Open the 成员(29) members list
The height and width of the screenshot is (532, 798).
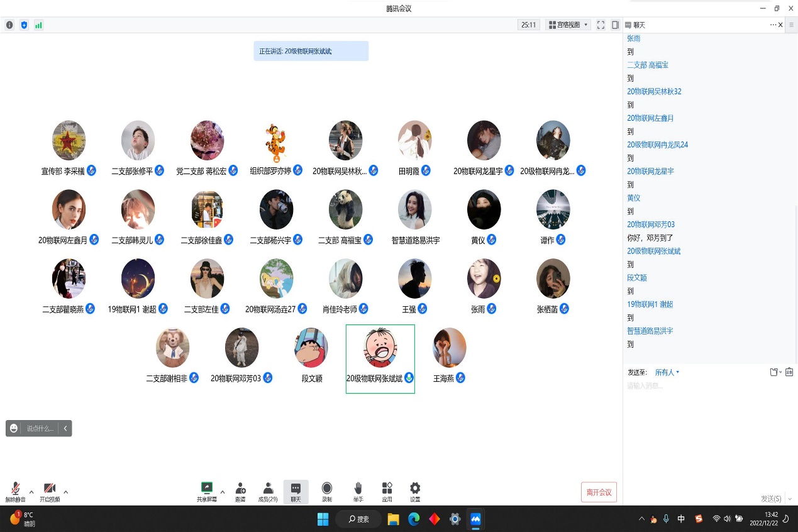click(268, 489)
